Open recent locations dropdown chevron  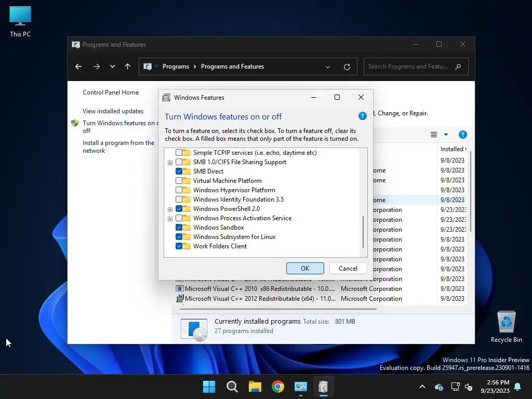coord(112,66)
